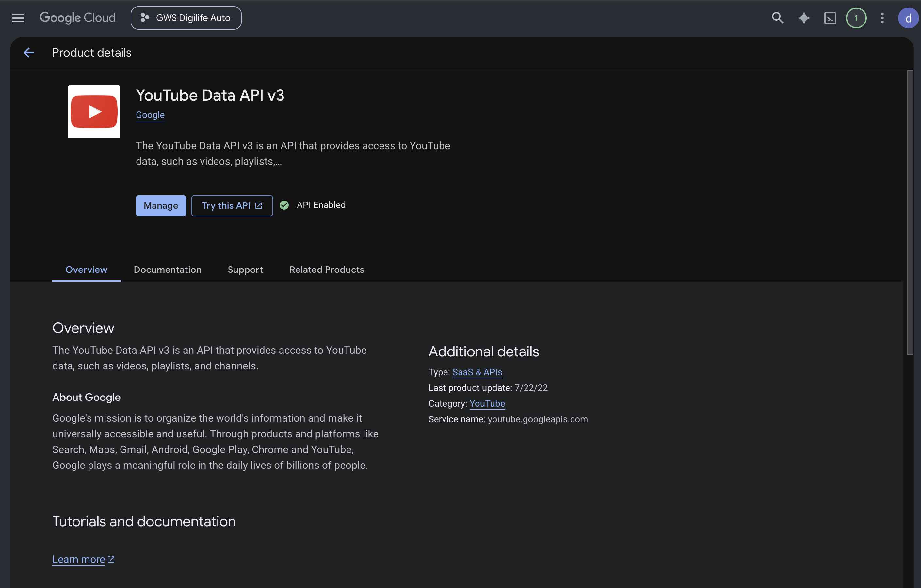Open the GWS Digilife Auto project picker
Screen dimensions: 921x588
186,18
